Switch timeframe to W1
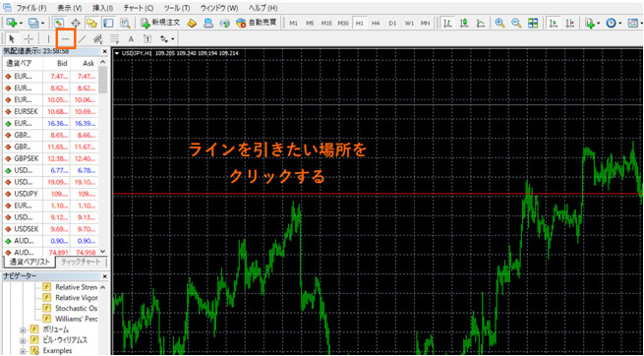The width and height of the screenshot is (644, 356). point(409,23)
